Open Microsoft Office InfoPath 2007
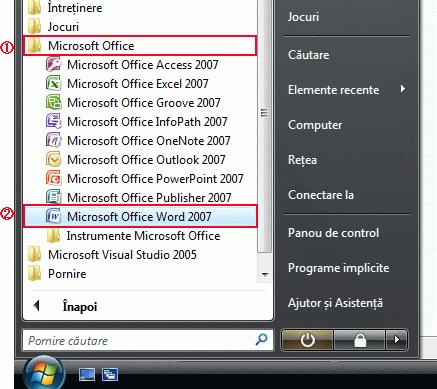Screen dimensions: 437x389 point(140,122)
